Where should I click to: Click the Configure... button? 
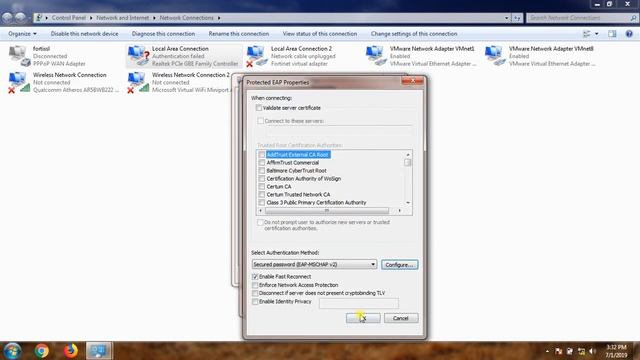400,265
